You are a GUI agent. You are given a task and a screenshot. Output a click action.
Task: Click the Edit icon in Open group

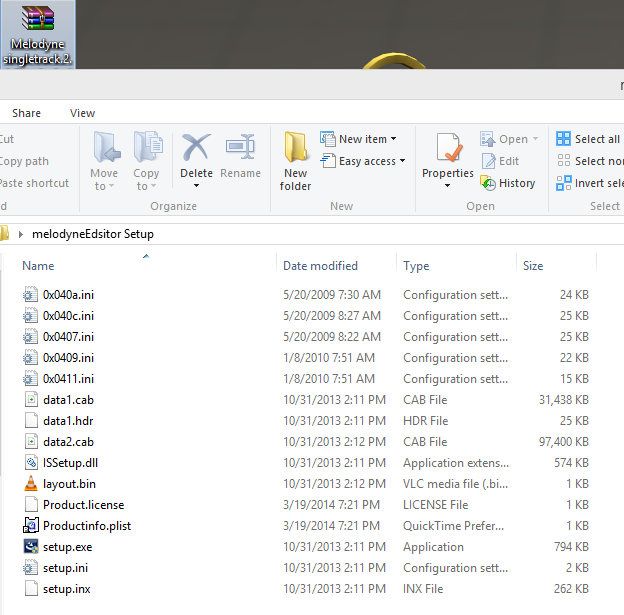(x=488, y=161)
